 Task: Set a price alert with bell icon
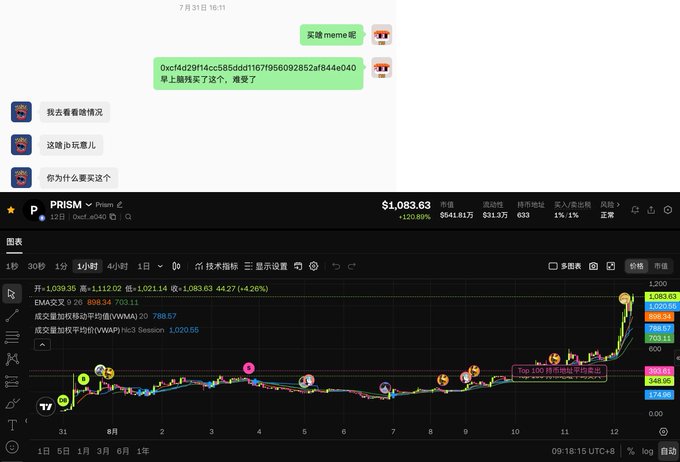pyautogui.click(x=635, y=210)
